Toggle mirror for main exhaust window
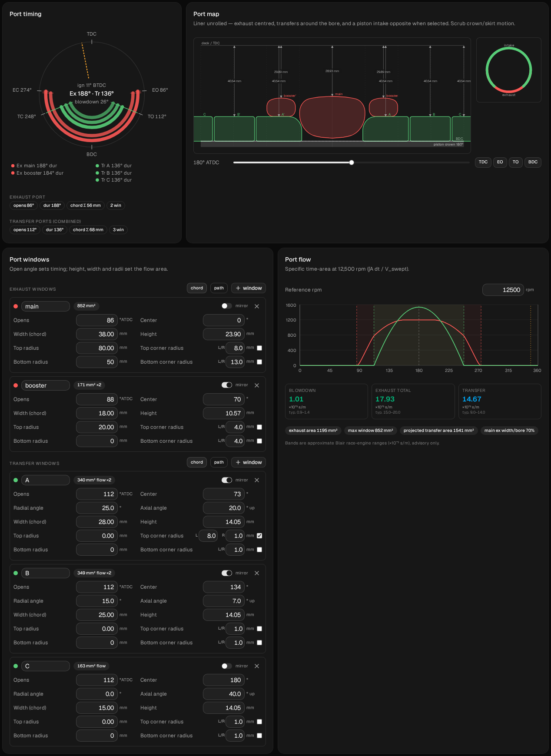Image resolution: width=551 pixels, height=756 pixels. (x=226, y=306)
